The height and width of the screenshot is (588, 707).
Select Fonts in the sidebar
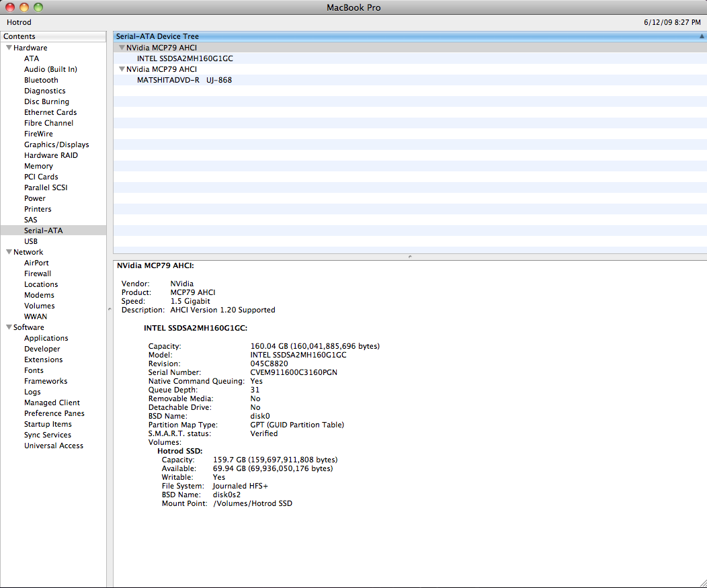[x=34, y=370]
